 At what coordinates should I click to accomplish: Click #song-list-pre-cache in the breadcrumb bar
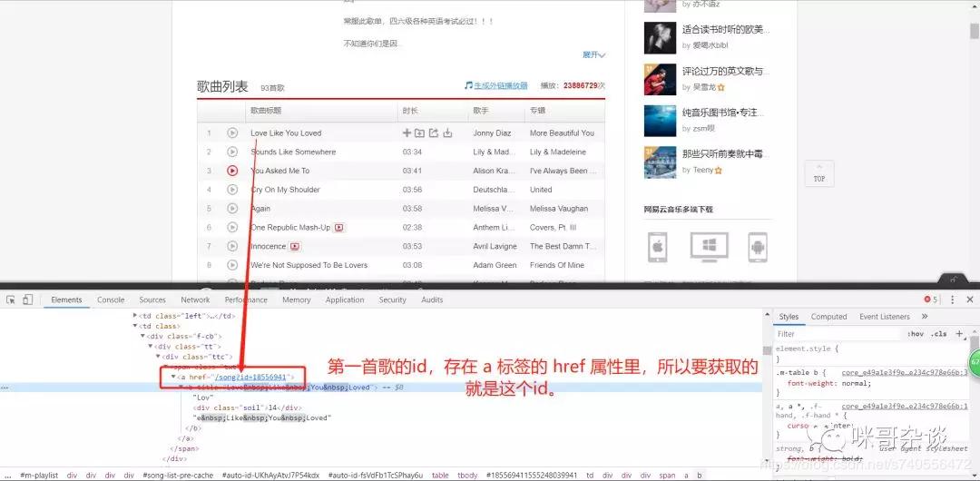coord(178,476)
